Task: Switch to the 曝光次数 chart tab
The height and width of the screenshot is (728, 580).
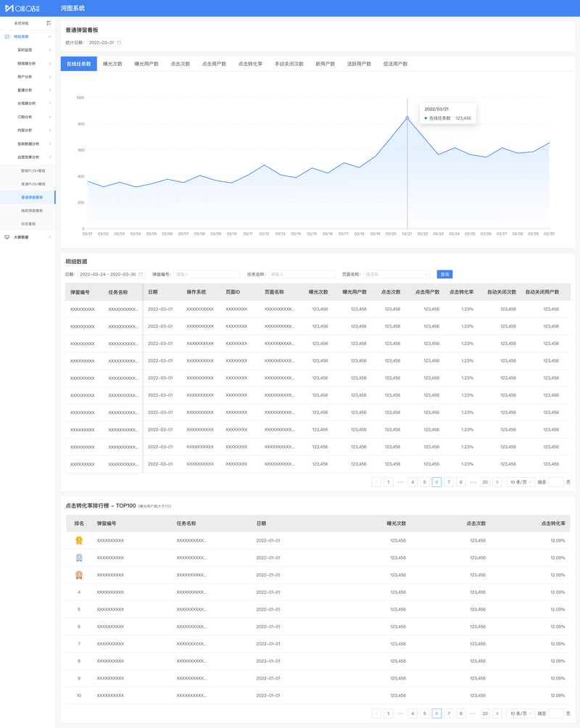Action: 112,64
